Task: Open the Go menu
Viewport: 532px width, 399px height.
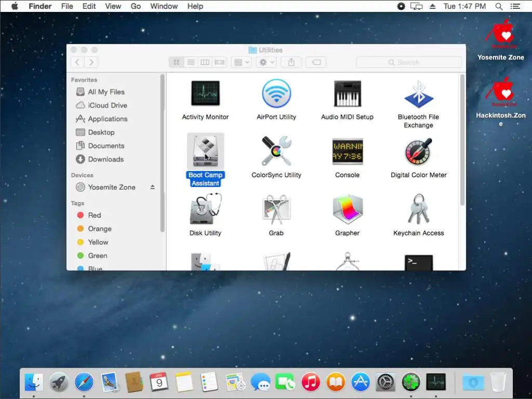Action: click(136, 6)
